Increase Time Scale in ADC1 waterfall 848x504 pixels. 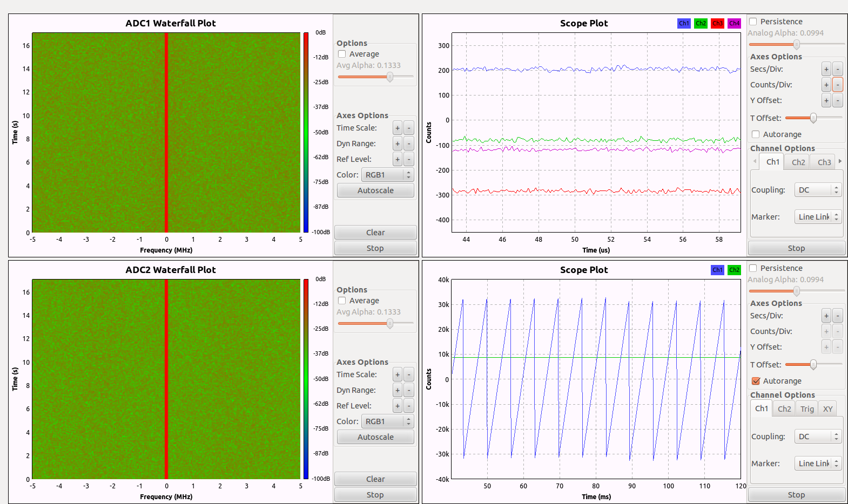(x=398, y=128)
